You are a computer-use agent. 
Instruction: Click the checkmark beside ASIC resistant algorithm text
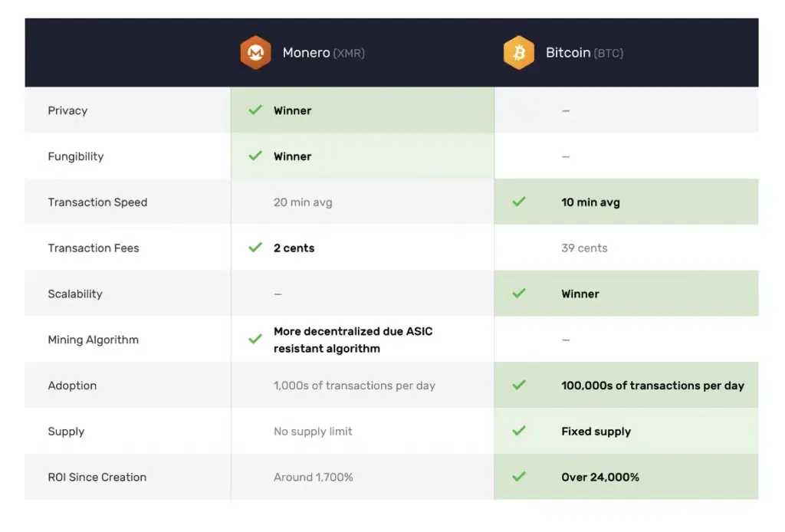[x=255, y=339]
